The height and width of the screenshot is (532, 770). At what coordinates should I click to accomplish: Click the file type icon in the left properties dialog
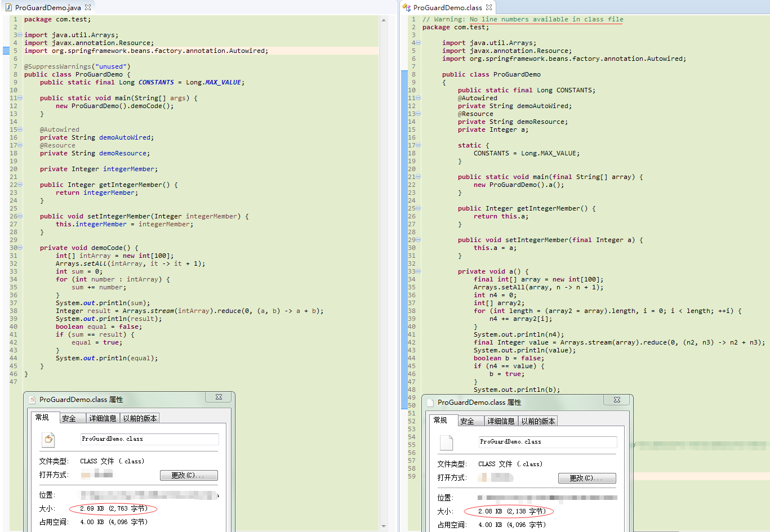pos(49,439)
